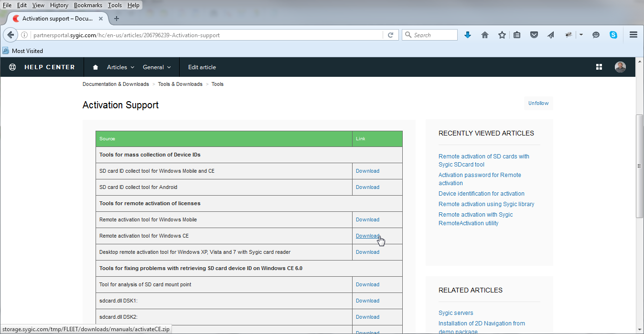This screenshot has height=334, width=644.
Task: Open the Firefox hamburger menu
Action: (633, 35)
